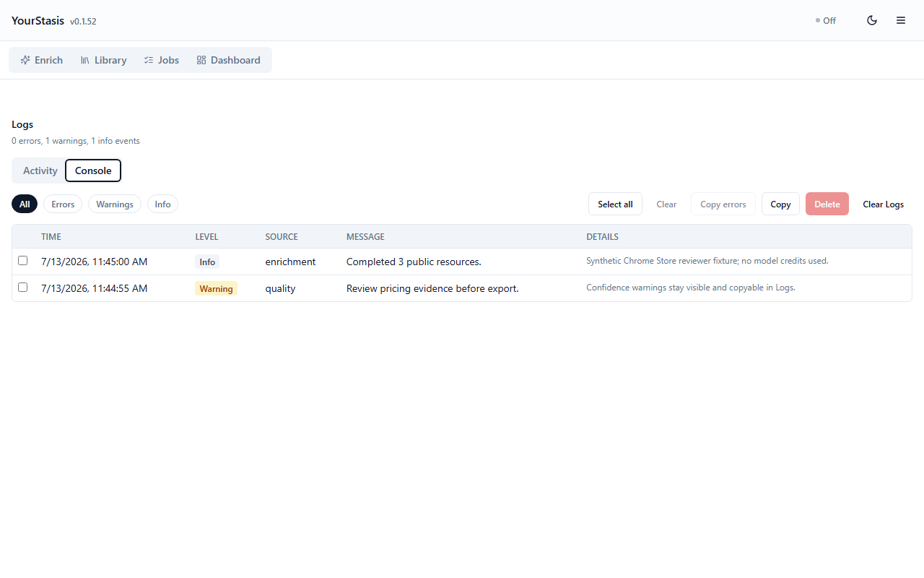The width and height of the screenshot is (924, 578).
Task: Click the timestamp 7/13/2026, 11:44:55 AM
Action: (95, 288)
